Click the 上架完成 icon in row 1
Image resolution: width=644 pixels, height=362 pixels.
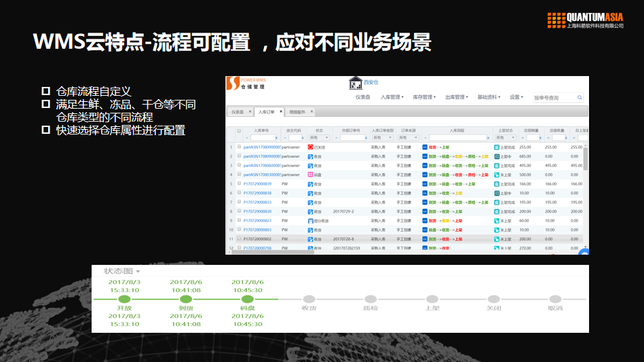click(497, 147)
